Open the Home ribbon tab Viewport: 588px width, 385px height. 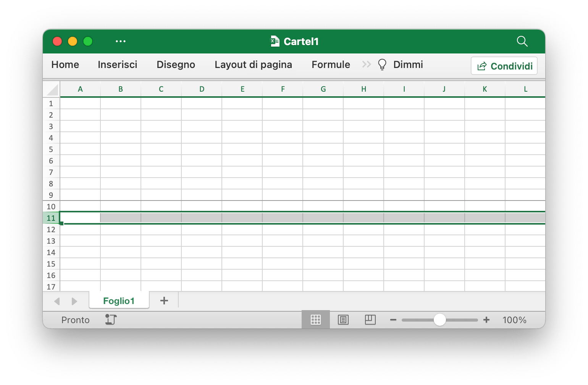(x=65, y=65)
